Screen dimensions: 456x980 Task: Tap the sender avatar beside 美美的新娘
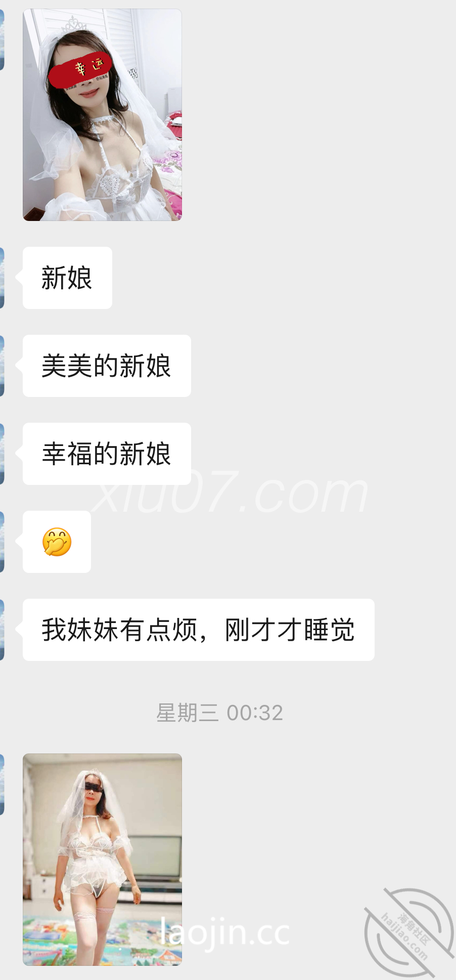click(2, 366)
